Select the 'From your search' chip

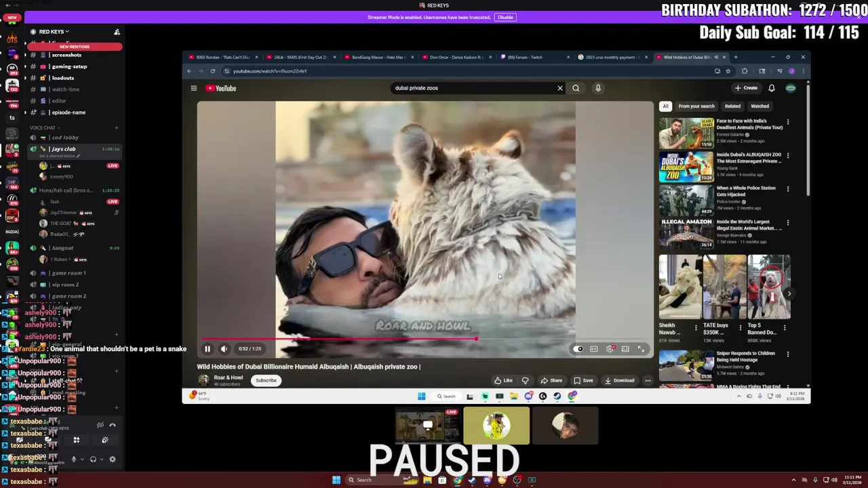[x=696, y=106]
